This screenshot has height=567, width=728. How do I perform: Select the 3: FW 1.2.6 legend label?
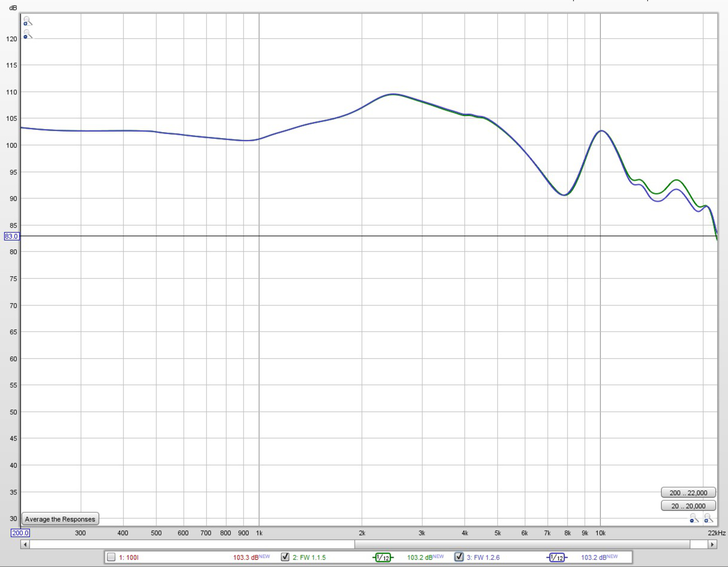(x=483, y=557)
